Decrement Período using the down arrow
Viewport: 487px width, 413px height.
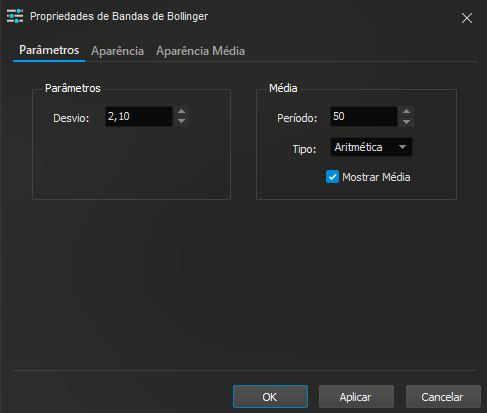pos(406,121)
